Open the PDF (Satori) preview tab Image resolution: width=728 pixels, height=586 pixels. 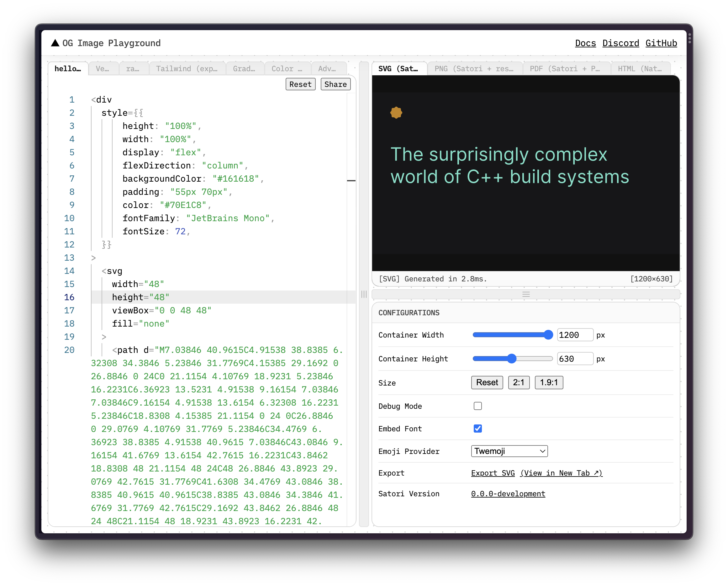coord(566,68)
